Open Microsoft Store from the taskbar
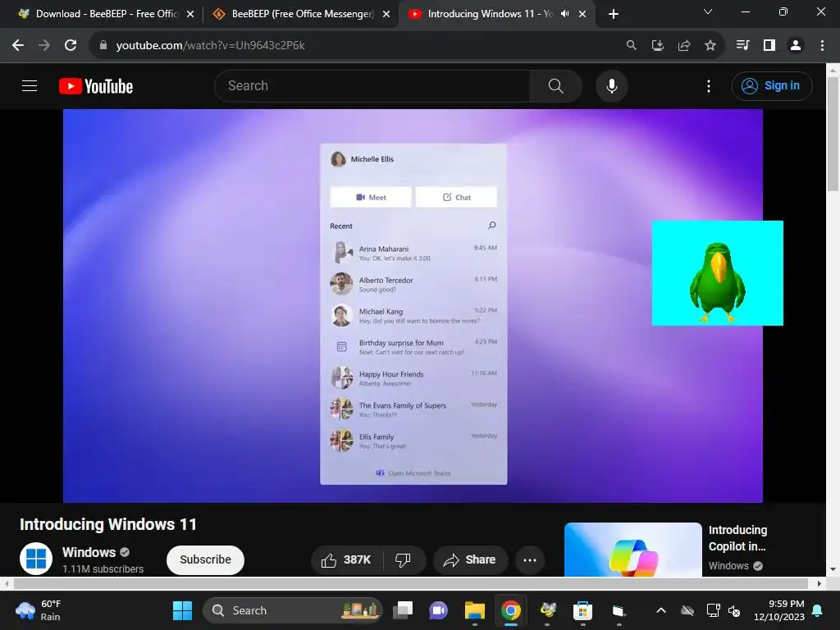840x630 pixels. tap(583, 610)
